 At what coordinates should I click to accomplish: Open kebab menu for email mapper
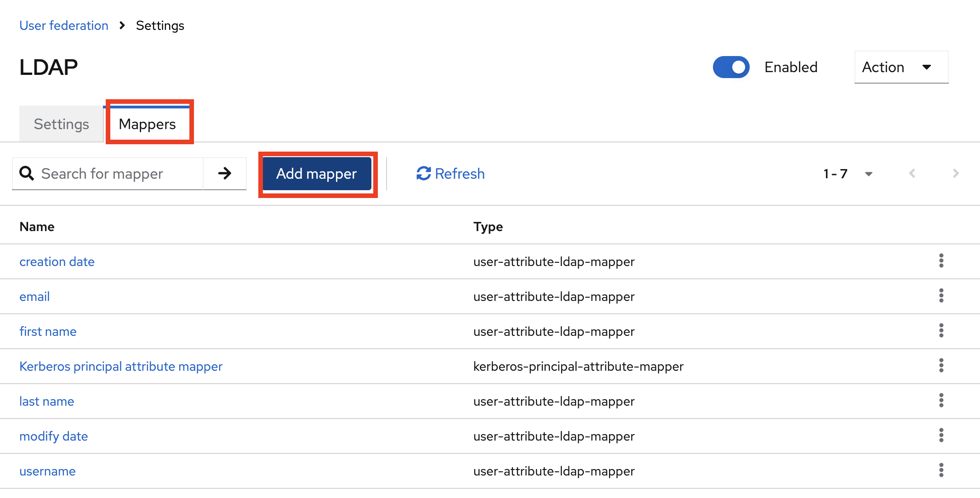click(941, 296)
